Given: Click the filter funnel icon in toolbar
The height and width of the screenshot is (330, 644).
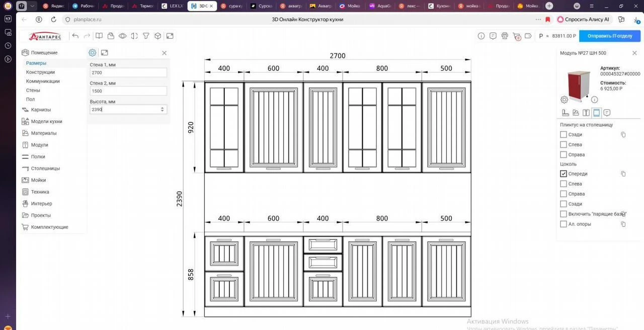Looking at the screenshot, I should (x=146, y=36).
